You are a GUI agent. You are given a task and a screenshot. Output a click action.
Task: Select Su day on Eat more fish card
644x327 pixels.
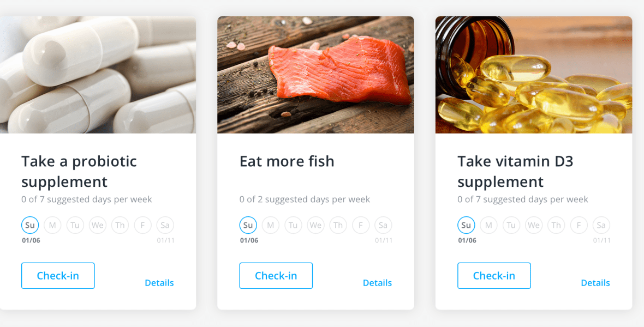coord(248,225)
